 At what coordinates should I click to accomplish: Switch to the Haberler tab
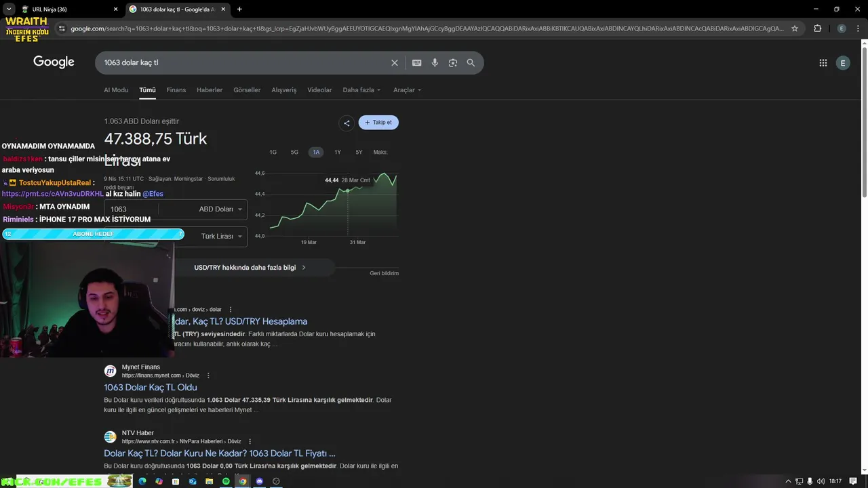tap(210, 90)
